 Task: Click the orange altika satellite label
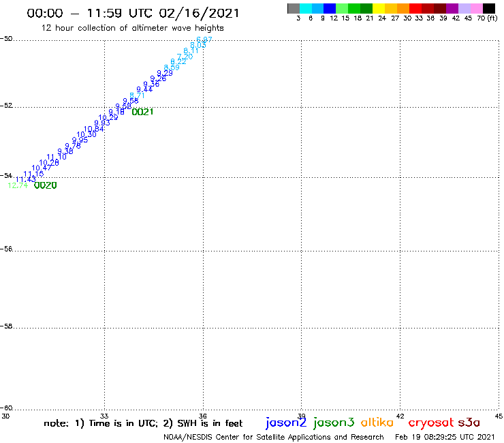pyautogui.click(x=377, y=422)
